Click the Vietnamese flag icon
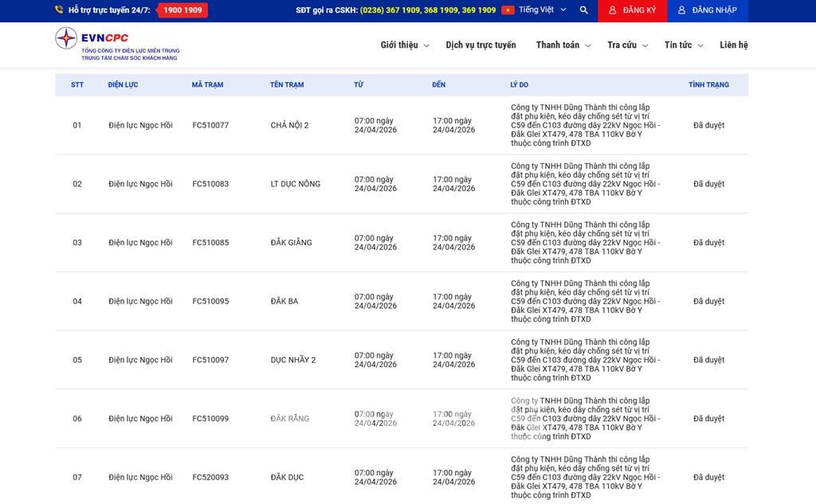The width and height of the screenshot is (816, 504). [508, 10]
